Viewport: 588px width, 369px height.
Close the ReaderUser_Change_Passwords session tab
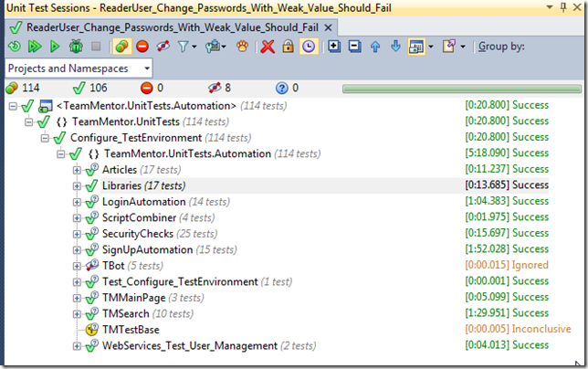click(x=328, y=27)
